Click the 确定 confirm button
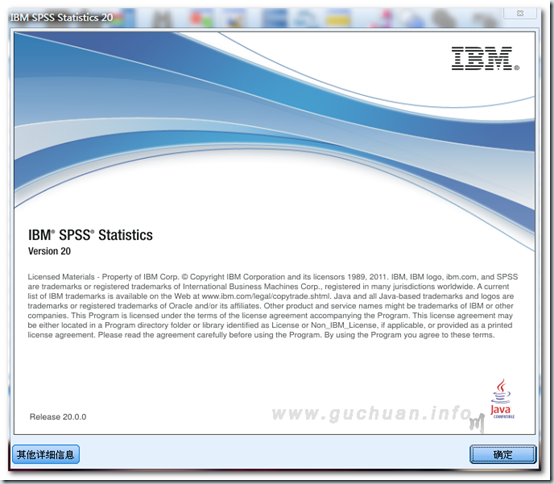The image size is (554, 484). click(x=503, y=454)
